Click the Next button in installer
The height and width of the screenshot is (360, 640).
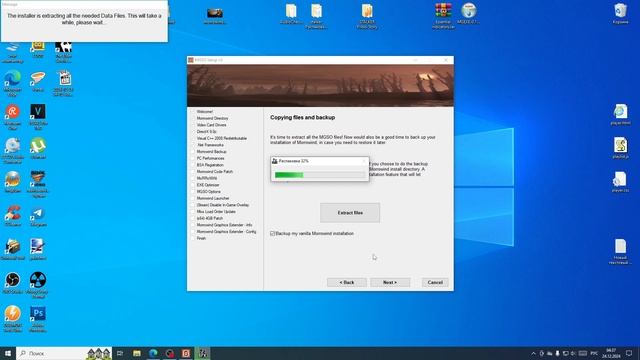tap(390, 282)
